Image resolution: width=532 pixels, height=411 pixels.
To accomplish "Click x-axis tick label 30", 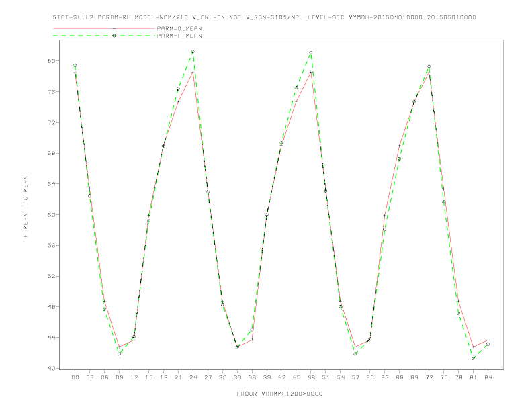I will [x=222, y=377].
